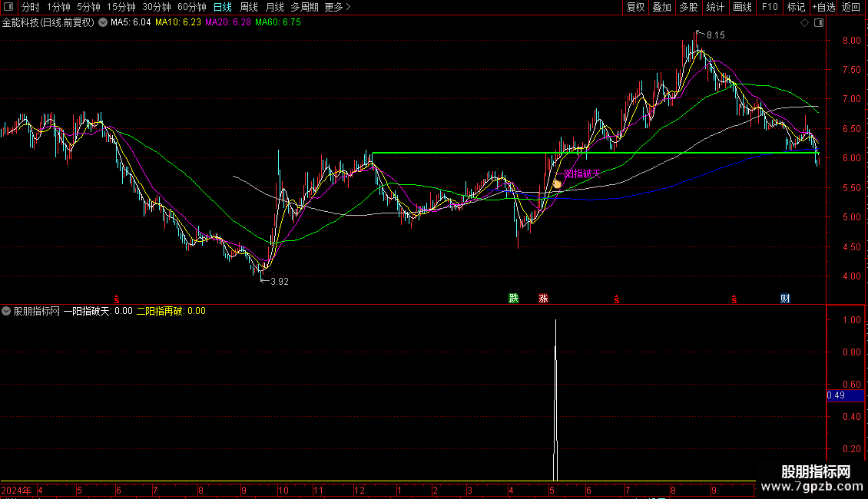868x499 pixels.
Task: Click the 一阳指破天 signal label on chart
Action: [x=579, y=173]
